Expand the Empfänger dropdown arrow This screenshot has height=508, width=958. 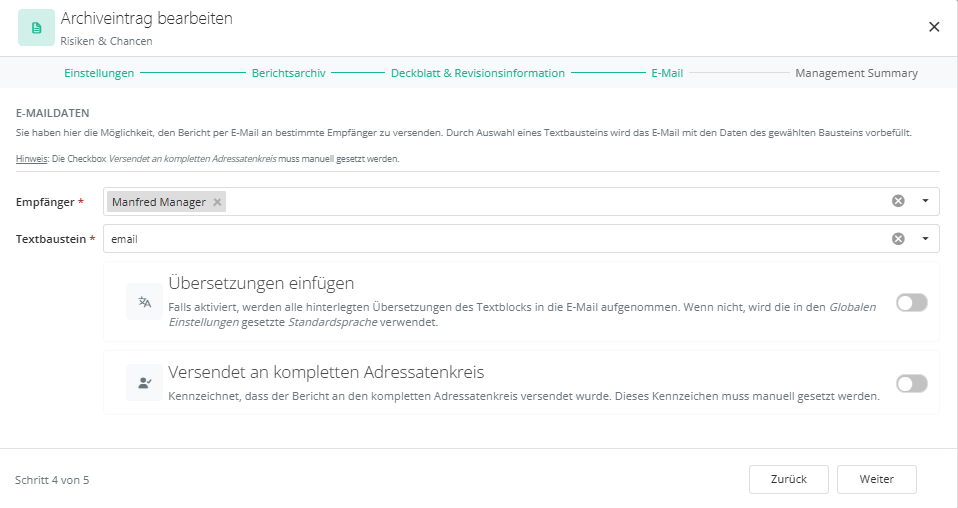tap(925, 201)
